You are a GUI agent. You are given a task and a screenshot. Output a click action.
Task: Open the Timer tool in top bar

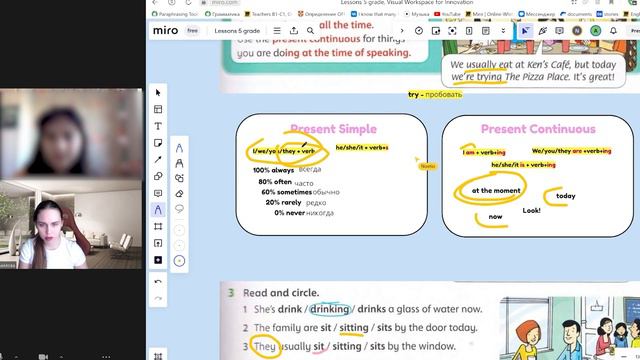419,31
